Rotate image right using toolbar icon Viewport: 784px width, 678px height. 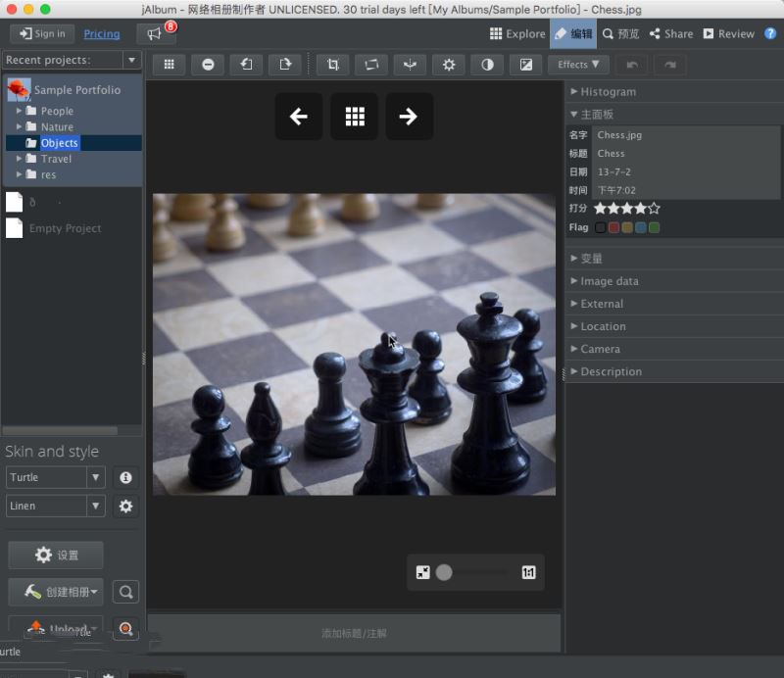pos(285,65)
